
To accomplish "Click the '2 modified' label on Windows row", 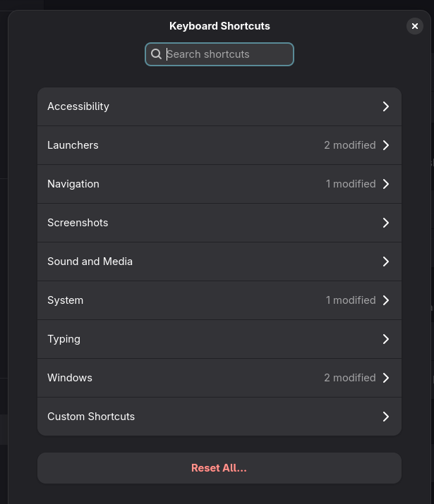I will point(350,378).
